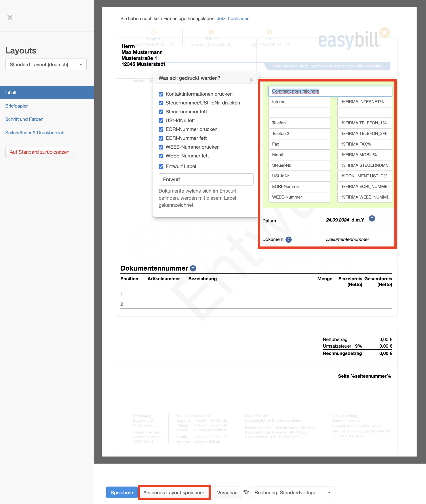Edit the 'Telefon' label field
This screenshot has width=426, height=504.
299,123
